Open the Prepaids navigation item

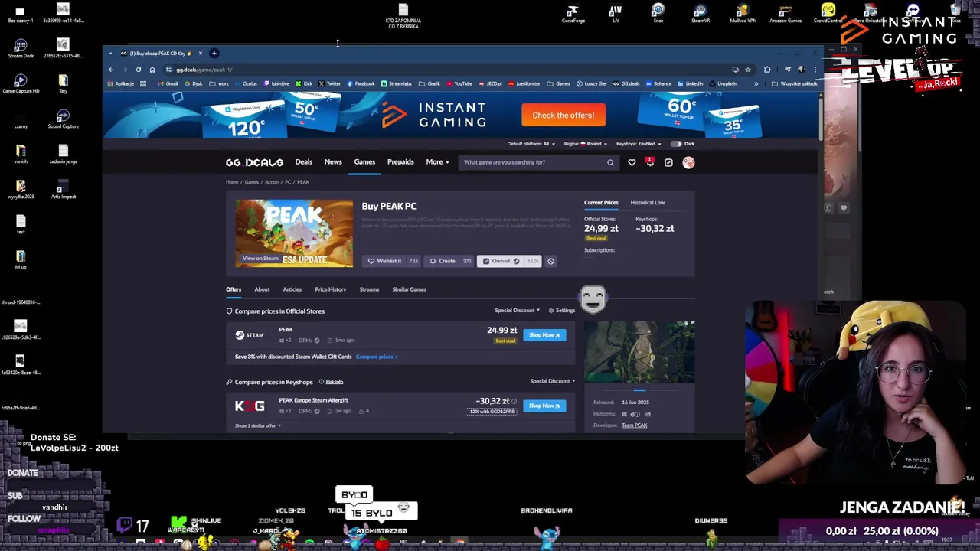(400, 162)
